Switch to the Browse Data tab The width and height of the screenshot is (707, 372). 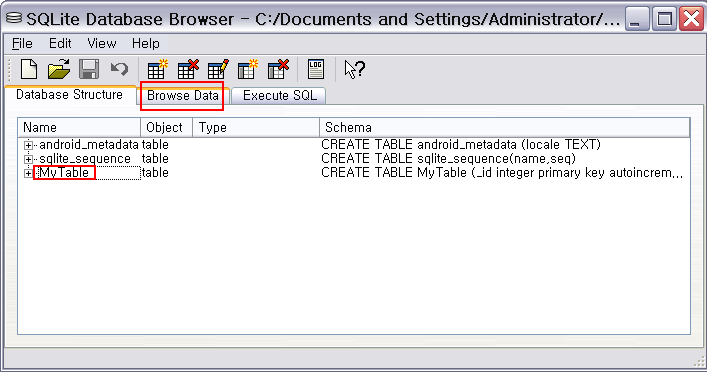pos(183,96)
